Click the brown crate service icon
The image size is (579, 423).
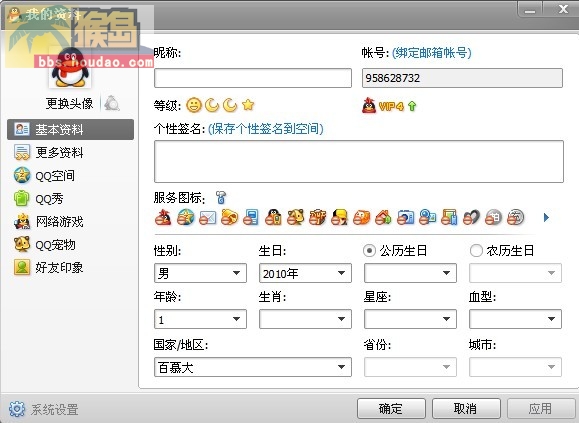point(318,217)
